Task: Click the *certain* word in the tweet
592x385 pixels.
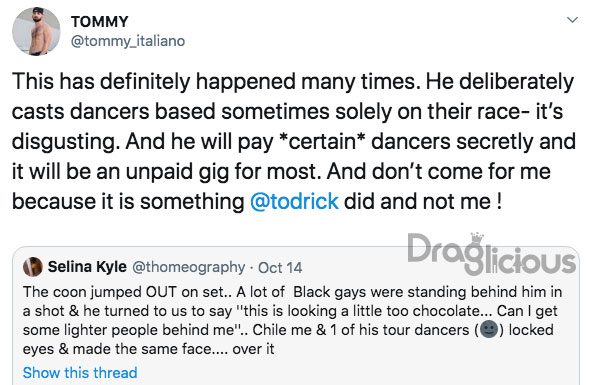Action: pos(322,142)
